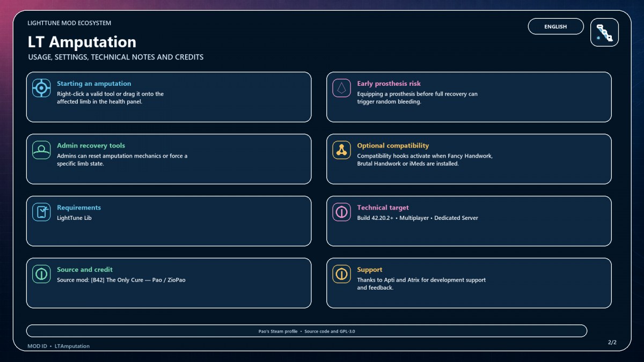Select the Early prosthesis risk heading
The height and width of the screenshot is (362, 644).
[389, 84]
